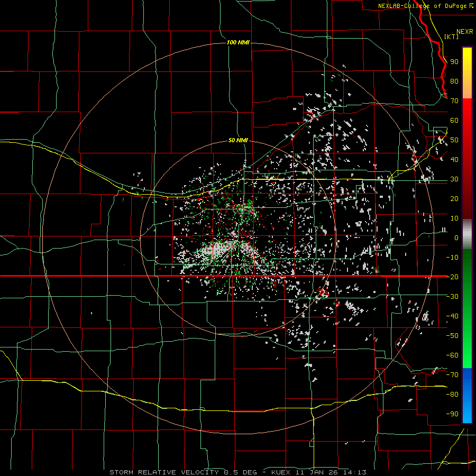Click the 90 value on the velocity scale

(x=454, y=62)
